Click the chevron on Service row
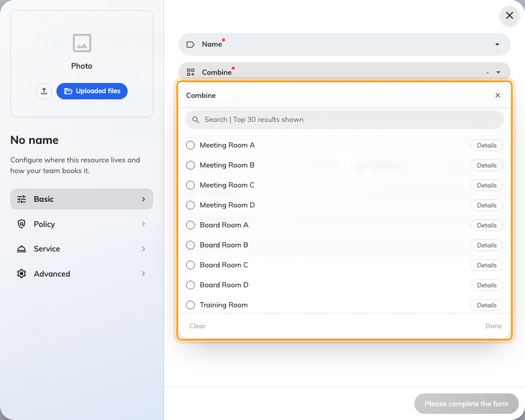The image size is (525, 420). [144, 249]
